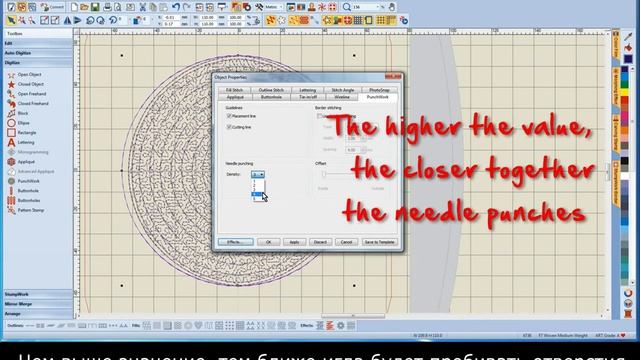The image size is (640, 360).
Task: Print the design
Action: click(107, 7)
